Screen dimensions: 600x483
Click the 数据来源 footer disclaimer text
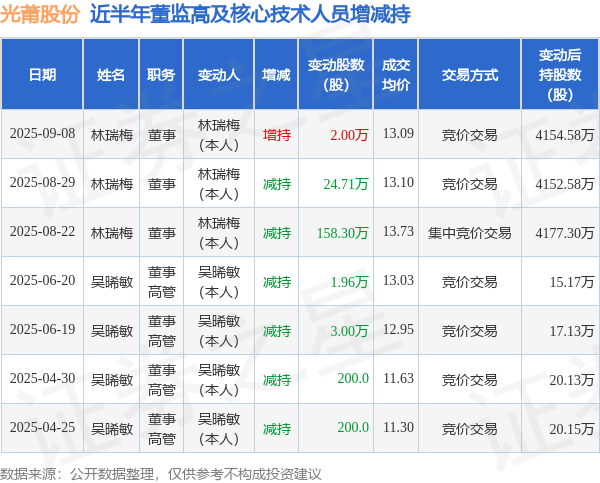(161, 474)
